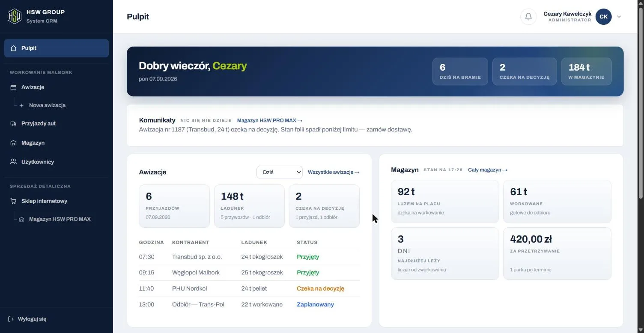Follow the Cały magazyn link
The image size is (644, 333).
pyautogui.click(x=488, y=170)
